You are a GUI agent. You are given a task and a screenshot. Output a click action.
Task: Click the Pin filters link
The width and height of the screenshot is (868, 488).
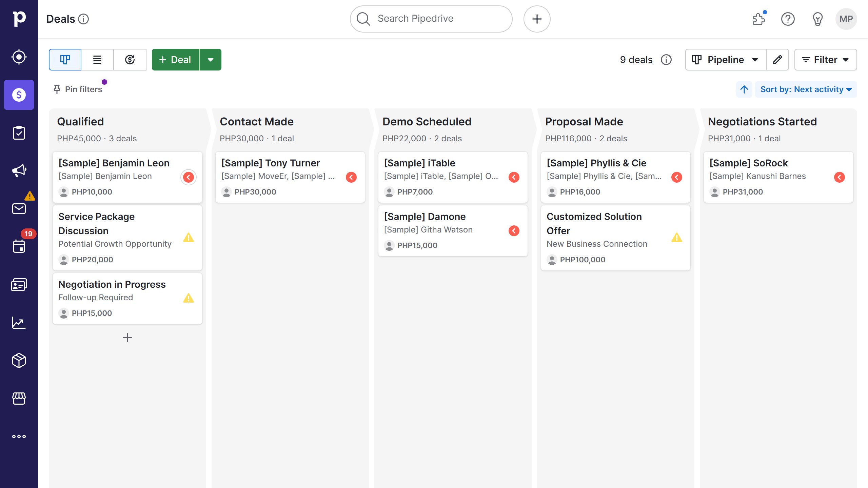click(x=78, y=89)
